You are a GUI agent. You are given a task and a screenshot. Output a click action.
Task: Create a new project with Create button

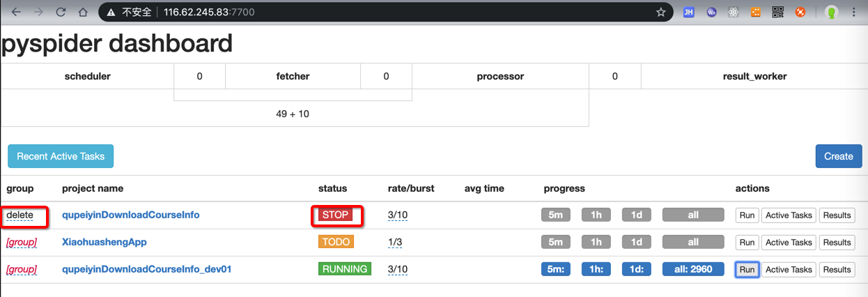[838, 156]
